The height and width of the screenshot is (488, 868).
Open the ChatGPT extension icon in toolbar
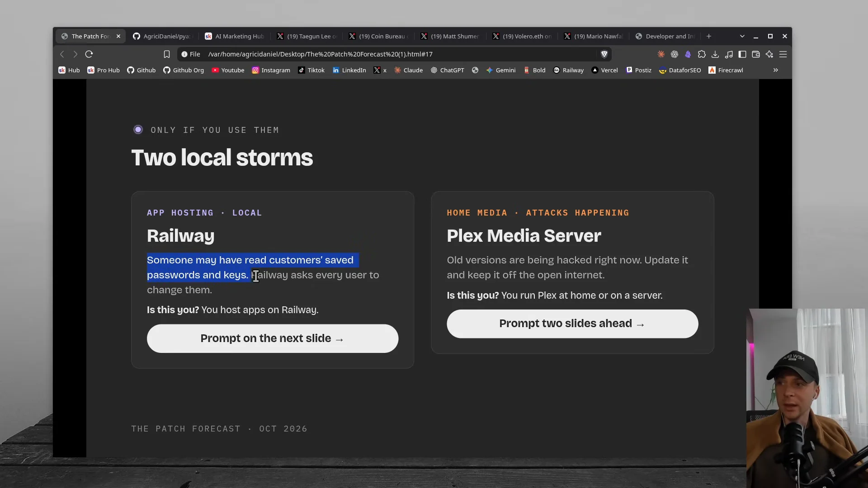point(675,54)
